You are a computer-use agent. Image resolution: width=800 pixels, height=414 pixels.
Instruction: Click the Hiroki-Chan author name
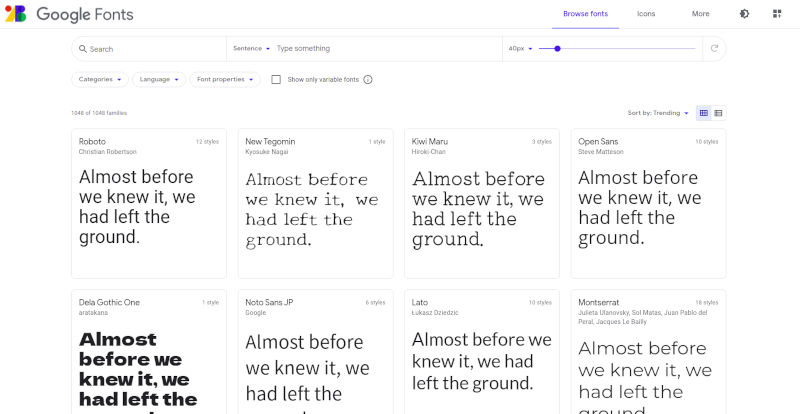pyautogui.click(x=429, y=152)
